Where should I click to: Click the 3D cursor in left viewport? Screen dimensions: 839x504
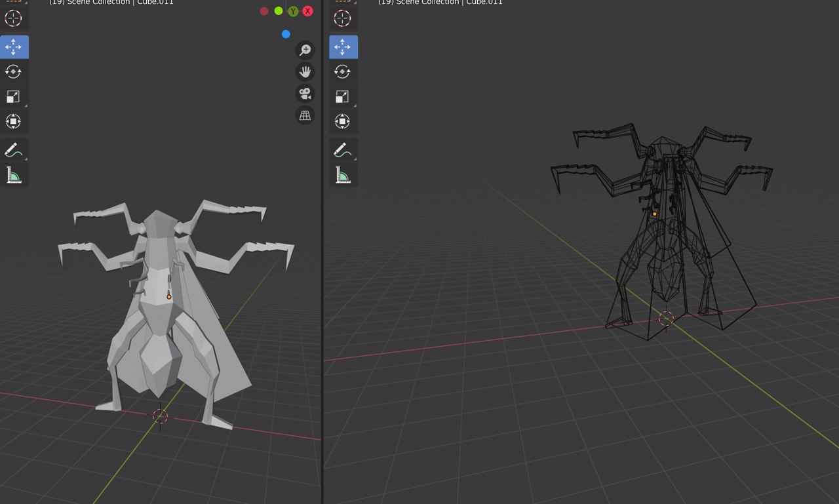(160, 416)
